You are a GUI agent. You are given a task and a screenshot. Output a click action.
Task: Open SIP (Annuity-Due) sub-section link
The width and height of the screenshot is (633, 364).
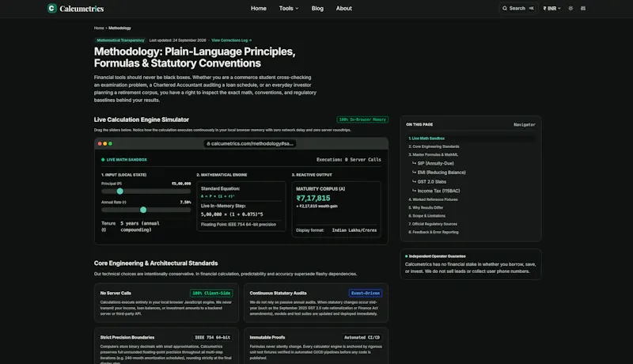point(436,164)
